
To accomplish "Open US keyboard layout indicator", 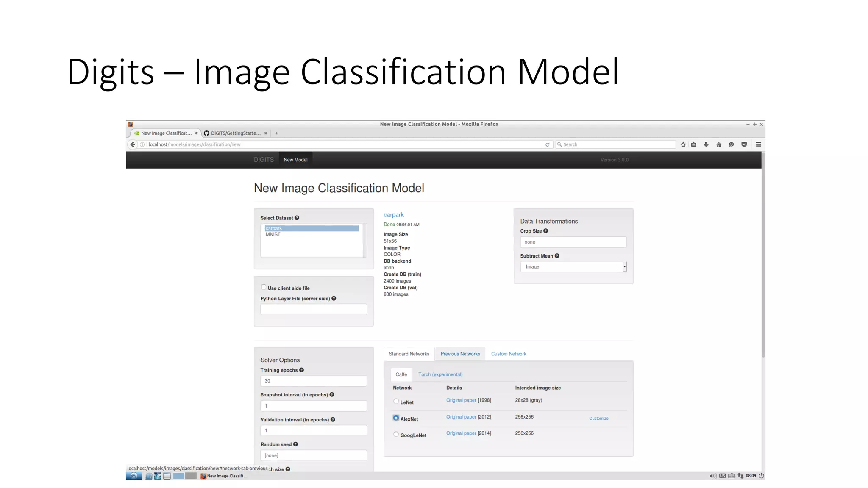I will [x=722, y=476].
